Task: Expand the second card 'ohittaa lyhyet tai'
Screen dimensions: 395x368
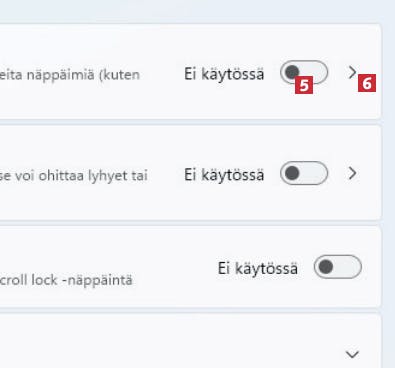Action: click(190, 172)
